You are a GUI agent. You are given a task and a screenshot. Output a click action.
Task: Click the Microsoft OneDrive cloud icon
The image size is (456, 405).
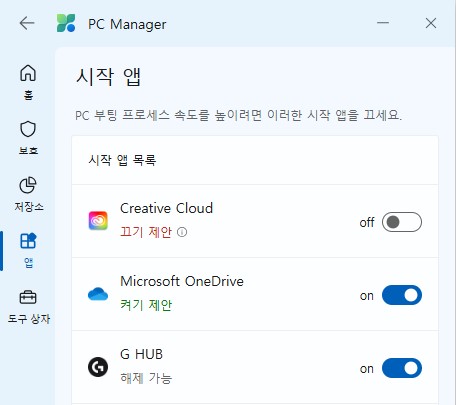tap(98, 294)
